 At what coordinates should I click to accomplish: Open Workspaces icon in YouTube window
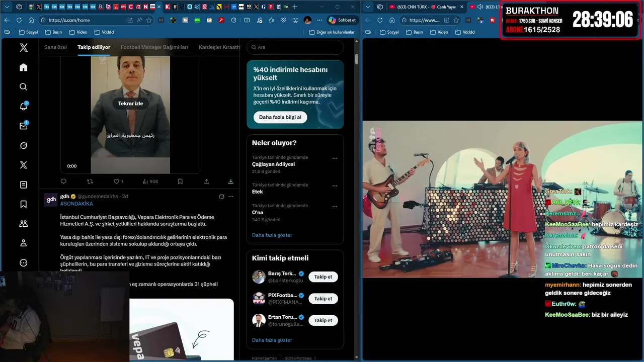point(380,7)
